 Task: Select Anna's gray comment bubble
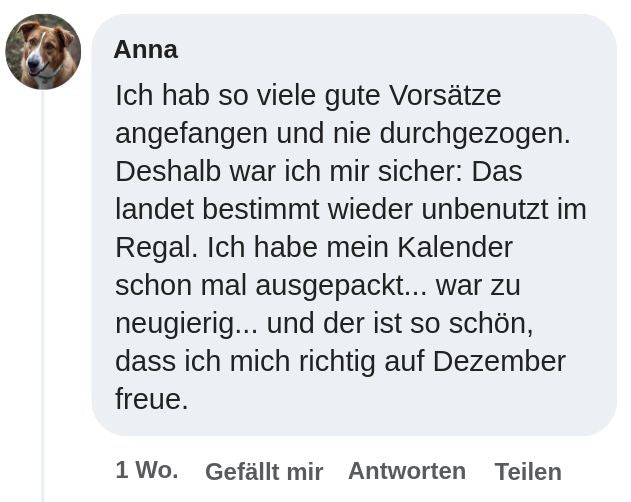[x=354, y=225]
